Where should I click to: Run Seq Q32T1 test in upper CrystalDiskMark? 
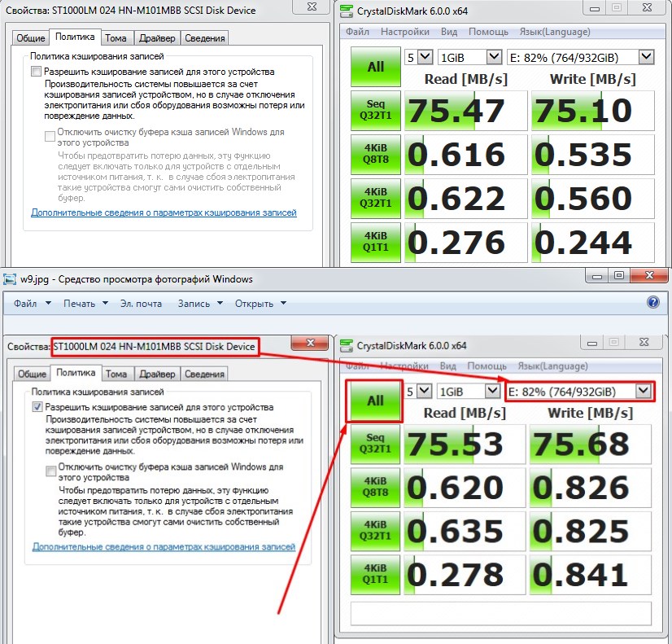click(x=375, y=110)
